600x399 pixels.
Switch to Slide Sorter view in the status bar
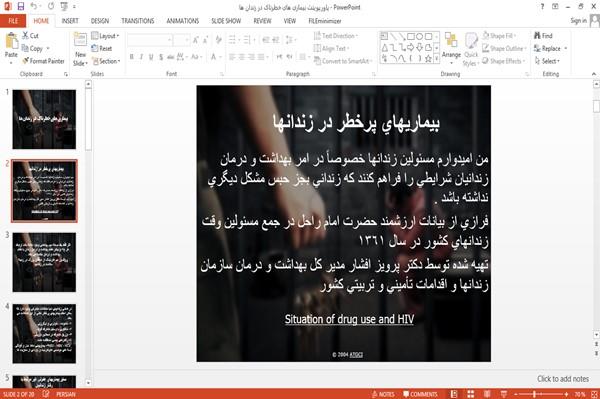tap(471, 394)
